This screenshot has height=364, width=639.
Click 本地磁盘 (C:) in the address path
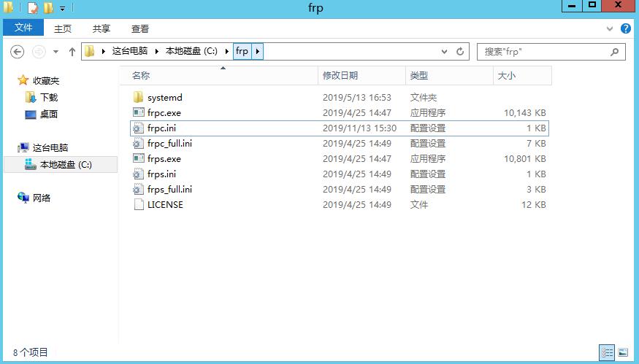tap(191, 51)
